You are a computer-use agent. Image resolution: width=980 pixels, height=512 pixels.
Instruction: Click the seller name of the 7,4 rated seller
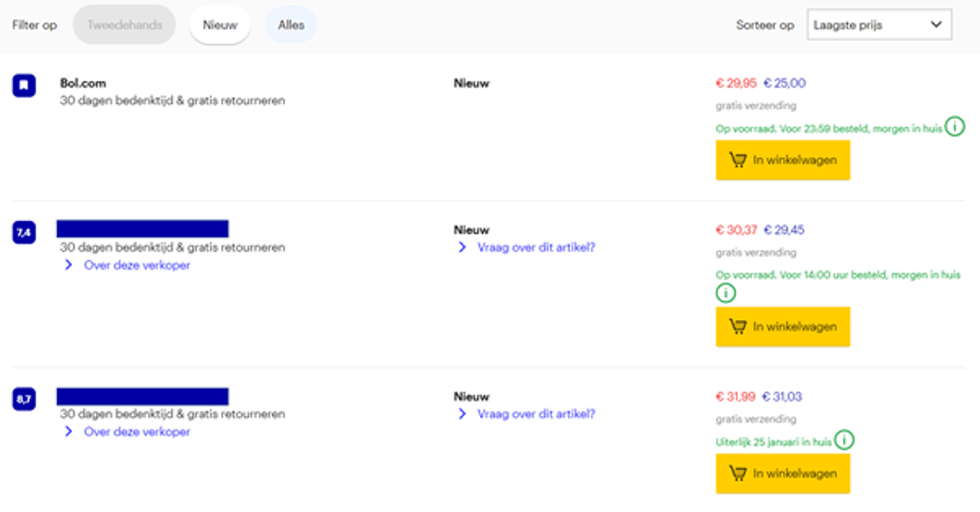pyautogui.click(x=143, y=229)
